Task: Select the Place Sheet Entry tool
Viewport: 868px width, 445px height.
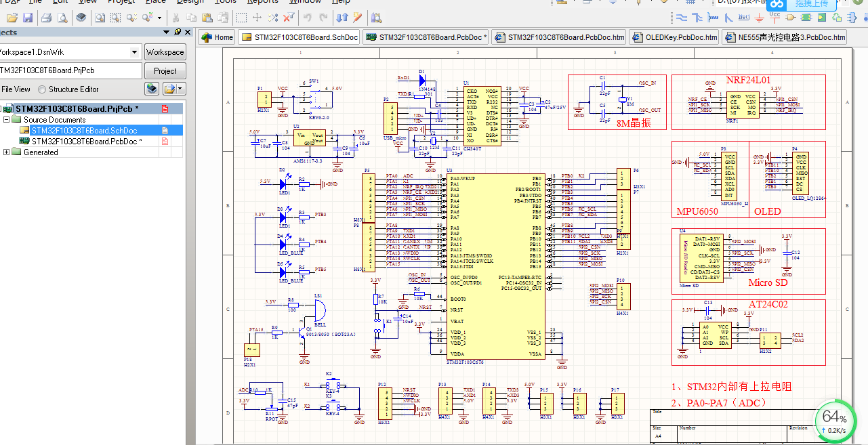Action: point(822,18)
